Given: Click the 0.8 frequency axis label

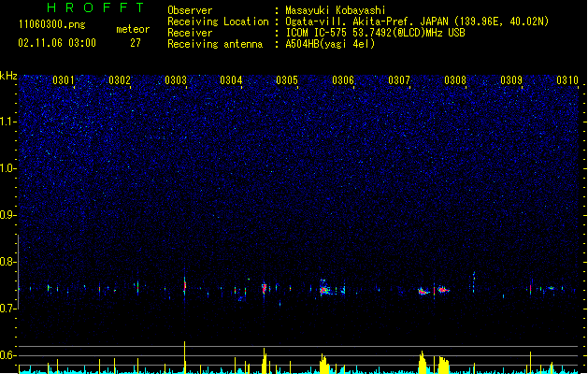Looking at the screenshot, I should point(7,262).
